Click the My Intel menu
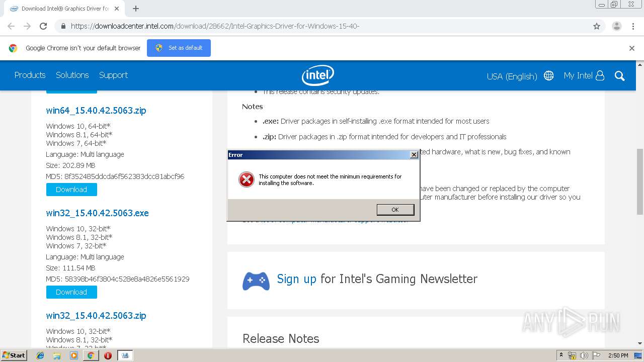The width and height of the screenshot is (644, 362). coord(578,75)
